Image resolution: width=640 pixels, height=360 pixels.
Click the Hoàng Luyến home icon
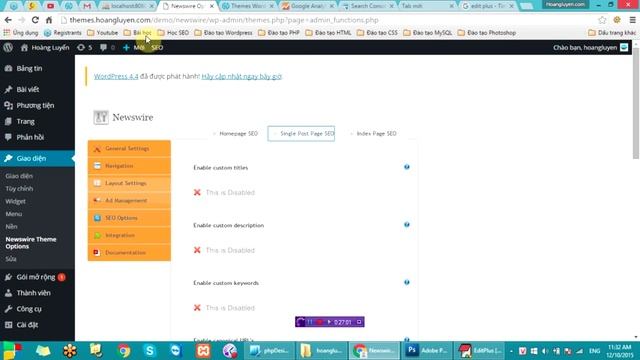[x=24, y=47]
